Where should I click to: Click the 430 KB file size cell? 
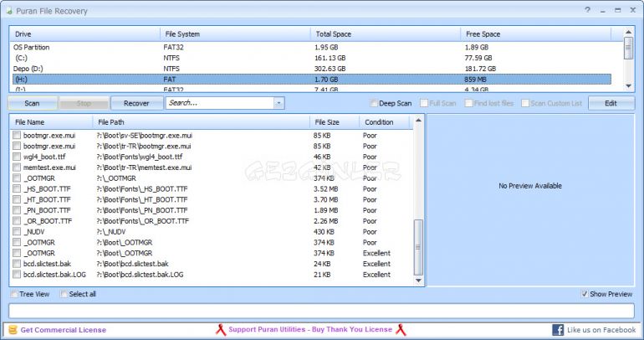coord(324,231)
